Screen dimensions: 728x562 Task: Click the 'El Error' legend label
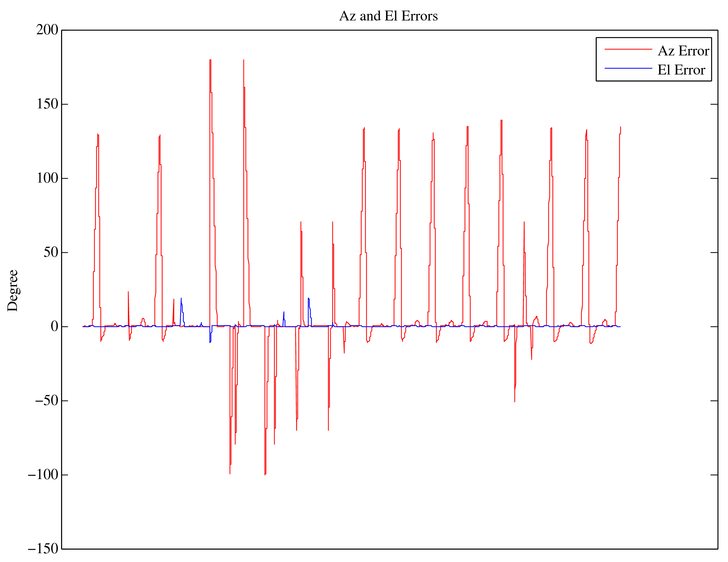pos(681,70)
